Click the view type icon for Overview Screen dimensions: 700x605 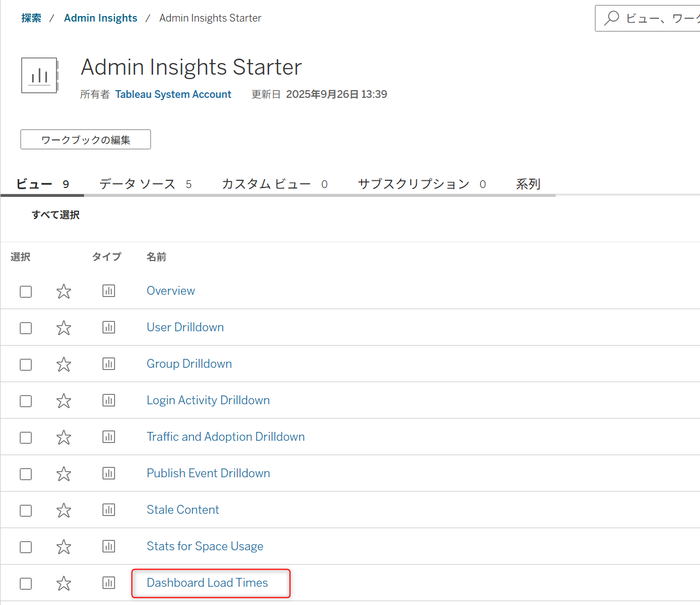109,291
